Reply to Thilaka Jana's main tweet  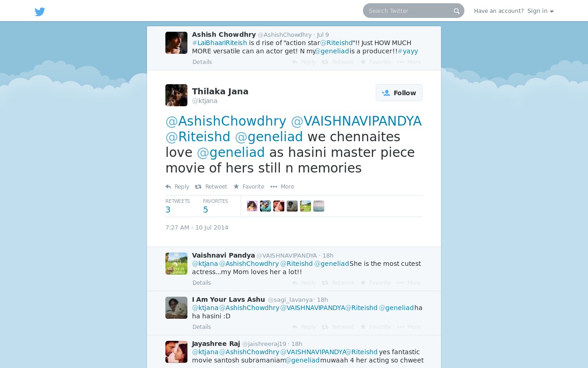pyautogui.click(x=177, y=187)
